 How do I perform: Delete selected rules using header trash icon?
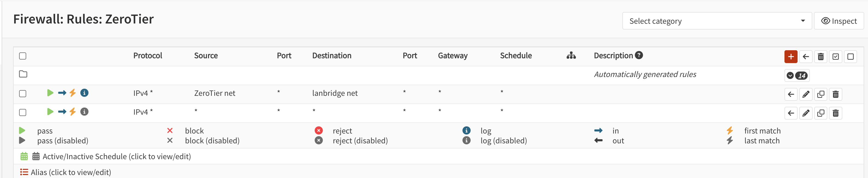tap(821, 57)
